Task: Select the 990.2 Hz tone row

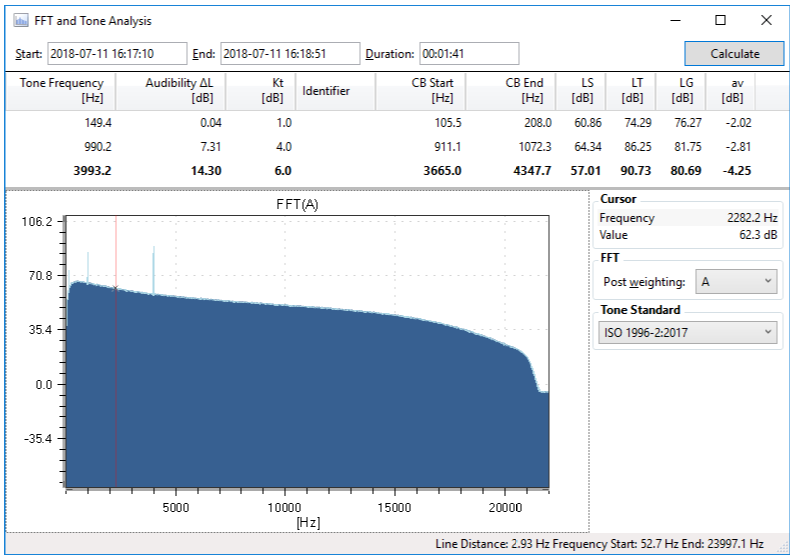Action: click(300, 146)
